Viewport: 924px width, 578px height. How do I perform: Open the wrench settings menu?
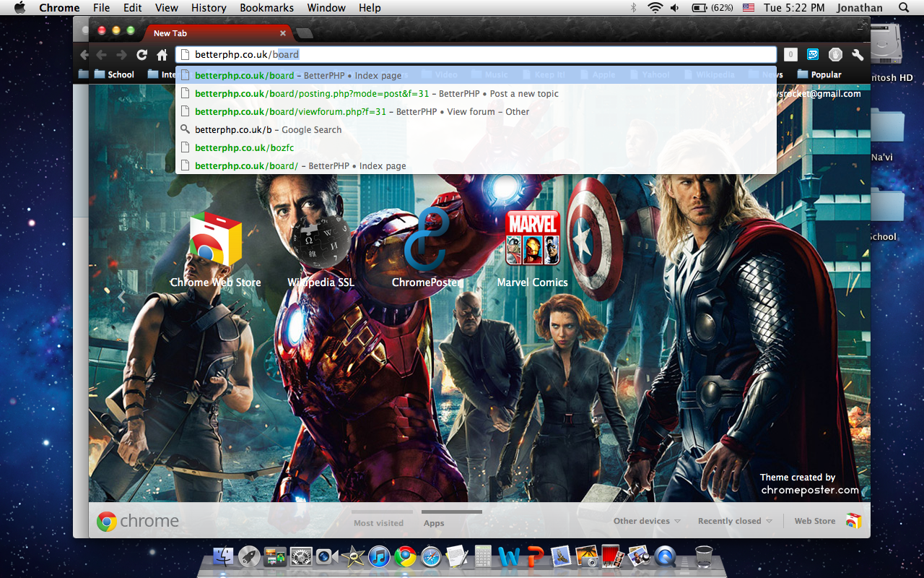point(858,55)
